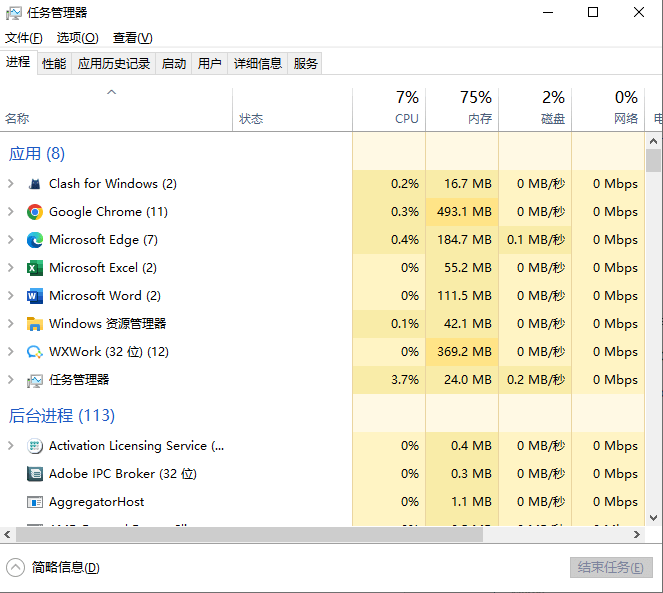Select the 16.7 MB memory cell
The image size is (663, 593).
point(462,184)
